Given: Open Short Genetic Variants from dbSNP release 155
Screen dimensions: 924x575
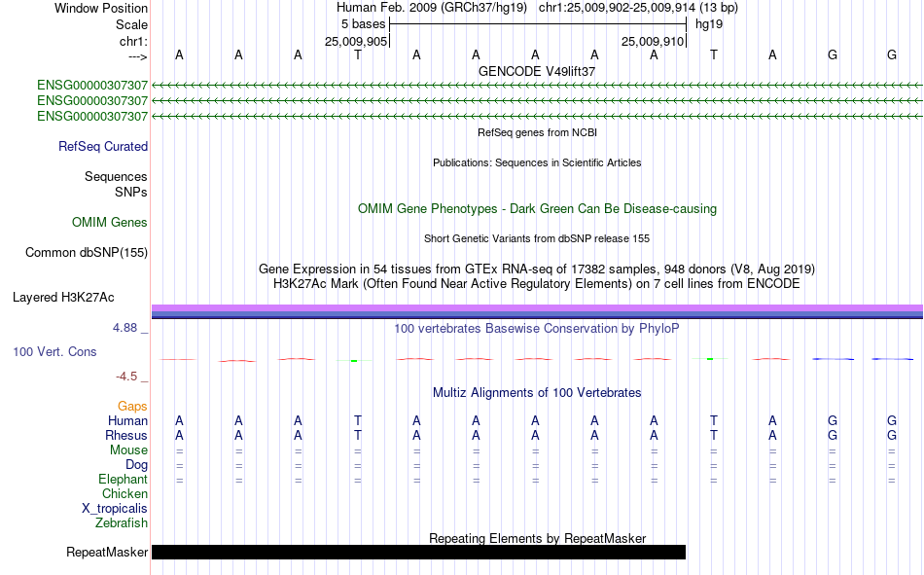Looking at the screenshot, I should pos(537,238).
